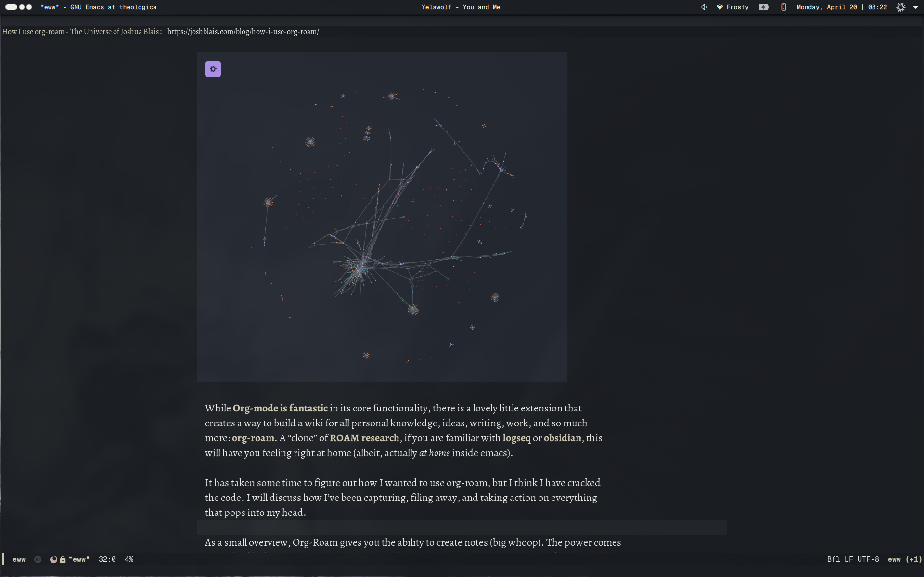Click the volume speaker icon
924x577 pixels.
[x=704, y=7]
